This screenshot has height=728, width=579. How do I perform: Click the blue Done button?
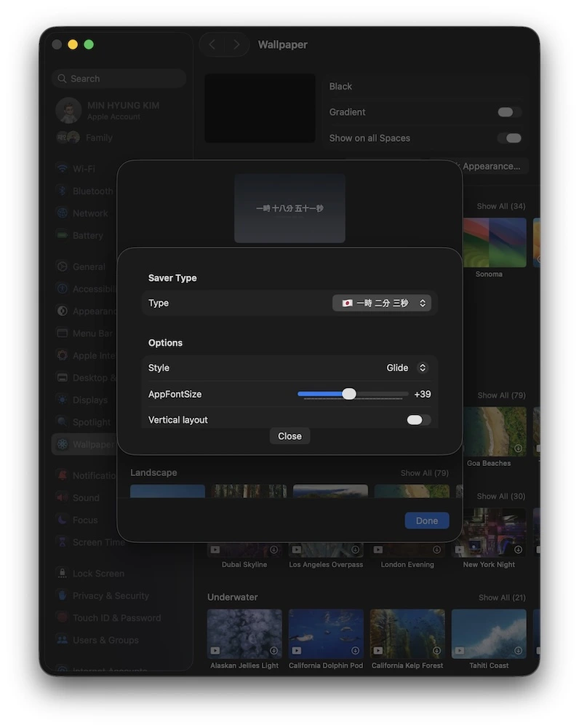[427, 521]
